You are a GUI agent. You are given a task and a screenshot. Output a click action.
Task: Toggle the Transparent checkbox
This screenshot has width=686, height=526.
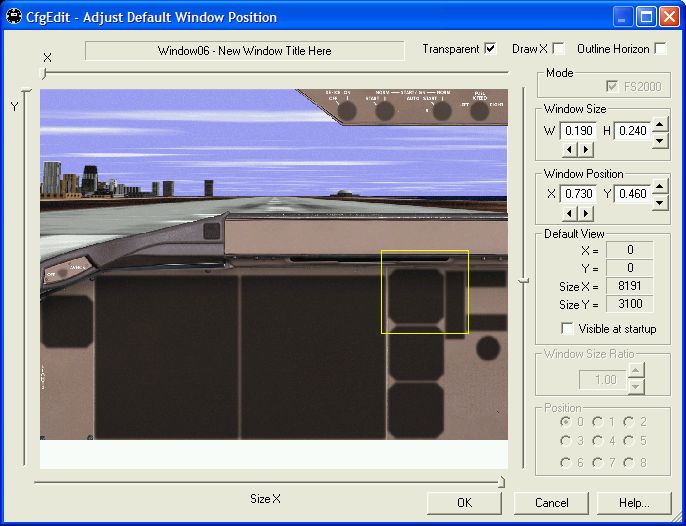point(490,49)
